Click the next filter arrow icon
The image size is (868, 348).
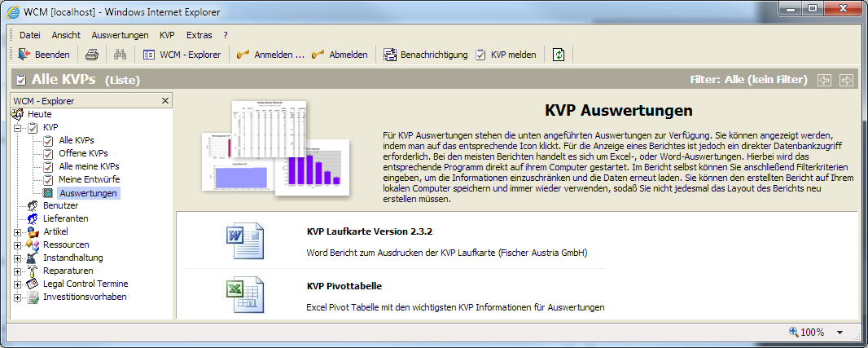click(846, 80)
